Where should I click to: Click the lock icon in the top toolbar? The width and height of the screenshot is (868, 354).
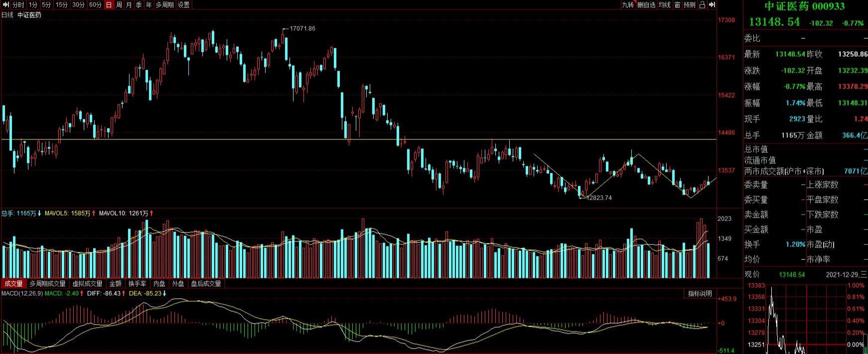[x=702, y=4]
